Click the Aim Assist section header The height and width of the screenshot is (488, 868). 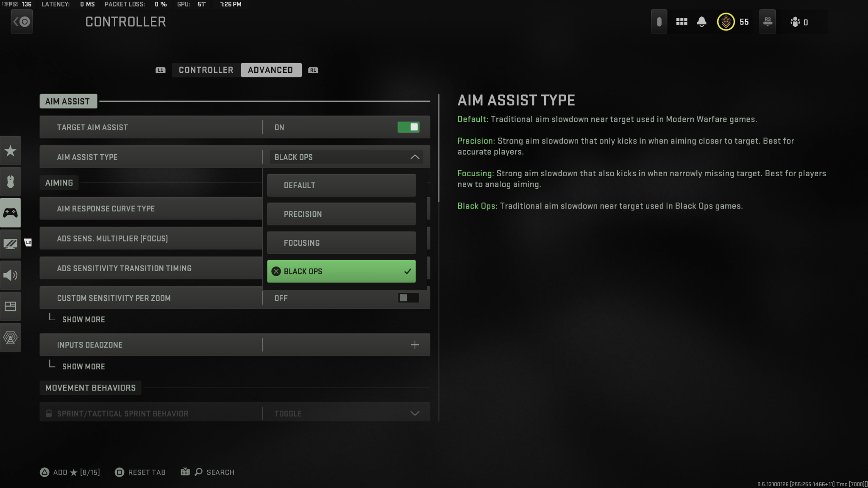(68, 101)
